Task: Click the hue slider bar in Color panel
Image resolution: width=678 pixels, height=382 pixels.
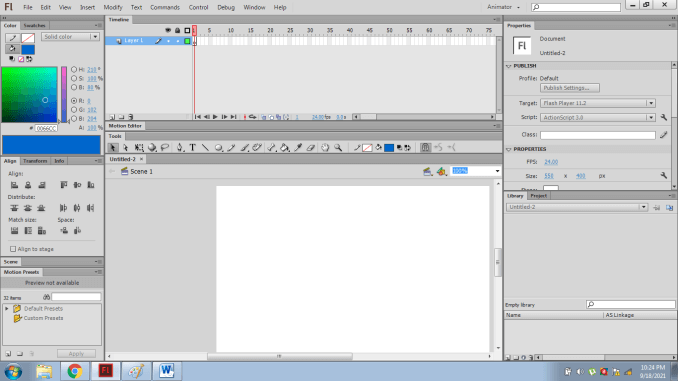Action: (64, 94)
